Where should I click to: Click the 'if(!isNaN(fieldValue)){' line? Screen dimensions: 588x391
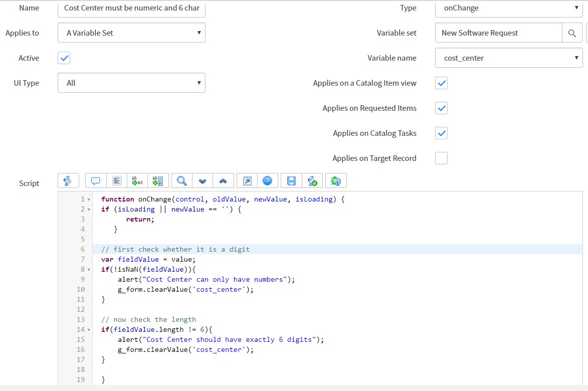coord(148,270)
